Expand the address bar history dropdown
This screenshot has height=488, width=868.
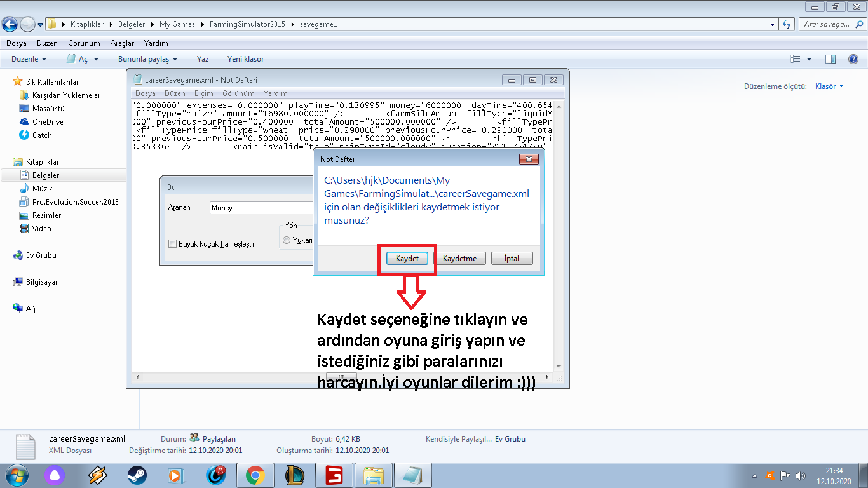tap(773, 24)
